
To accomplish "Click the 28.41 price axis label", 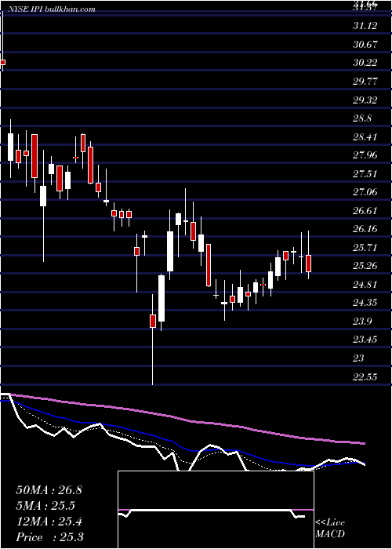I will tap(365, 136).
